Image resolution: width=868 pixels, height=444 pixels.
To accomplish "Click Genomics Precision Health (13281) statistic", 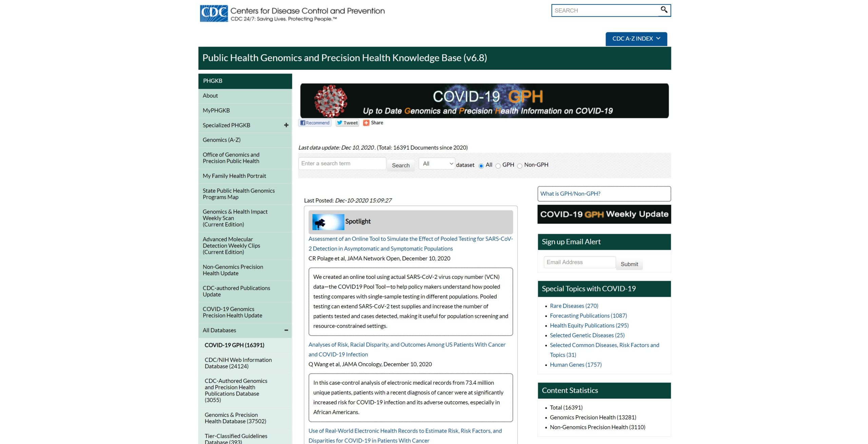I will [593, 418].
